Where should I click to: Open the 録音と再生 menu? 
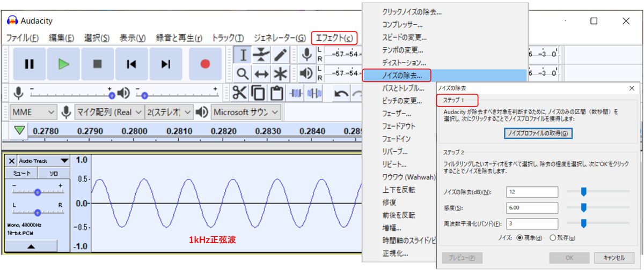coord(179,38)
